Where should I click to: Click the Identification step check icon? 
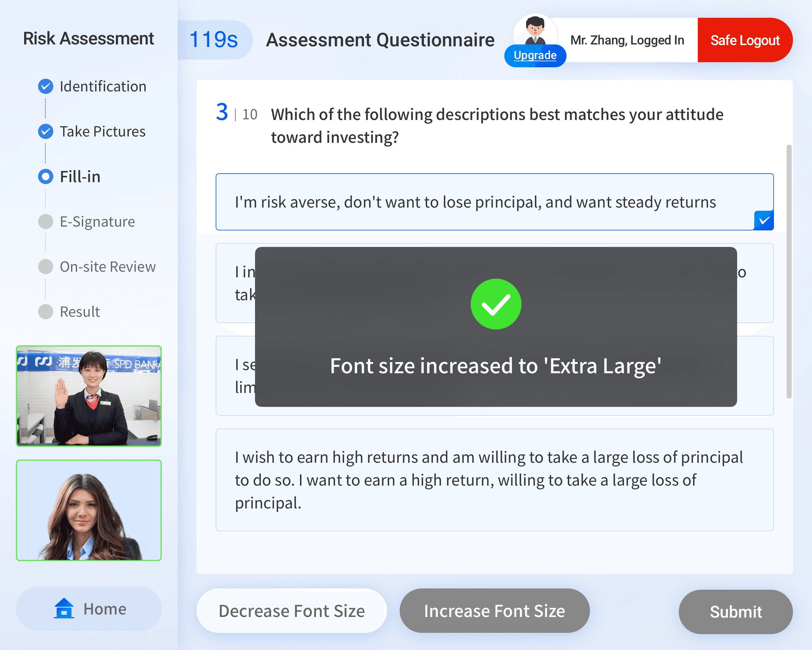pos(46,87)
